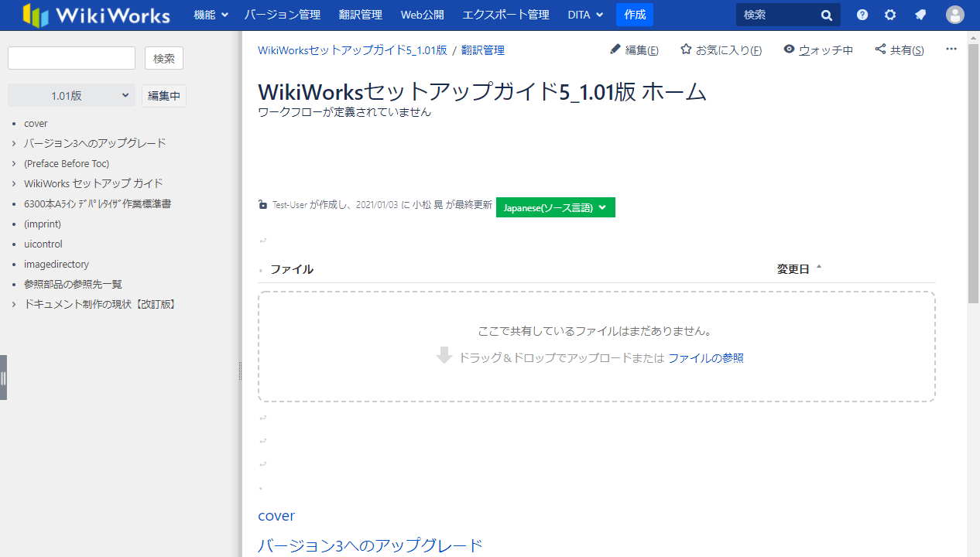The width and height of the screenshot is (980, 557).
Task: Open the 1.01版 version selector
Action: tap(71, 96)
